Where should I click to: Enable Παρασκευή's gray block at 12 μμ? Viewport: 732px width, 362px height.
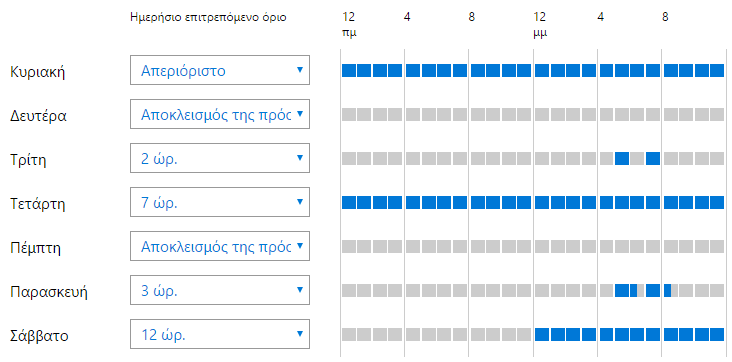click(x=542, y=291)
